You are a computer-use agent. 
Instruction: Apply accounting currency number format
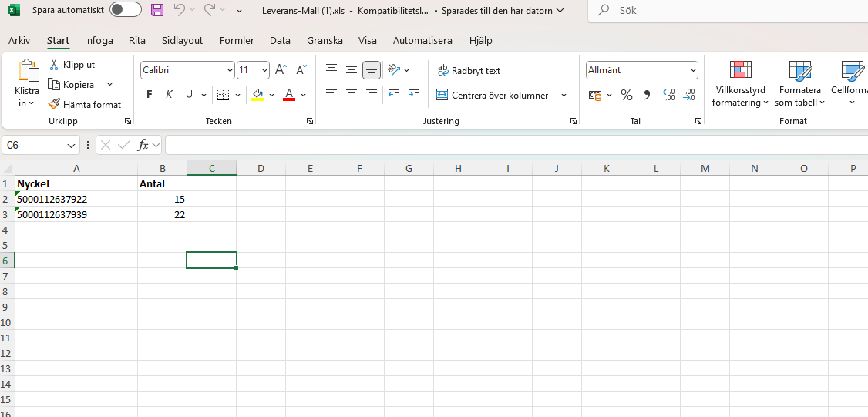(596, 96)
